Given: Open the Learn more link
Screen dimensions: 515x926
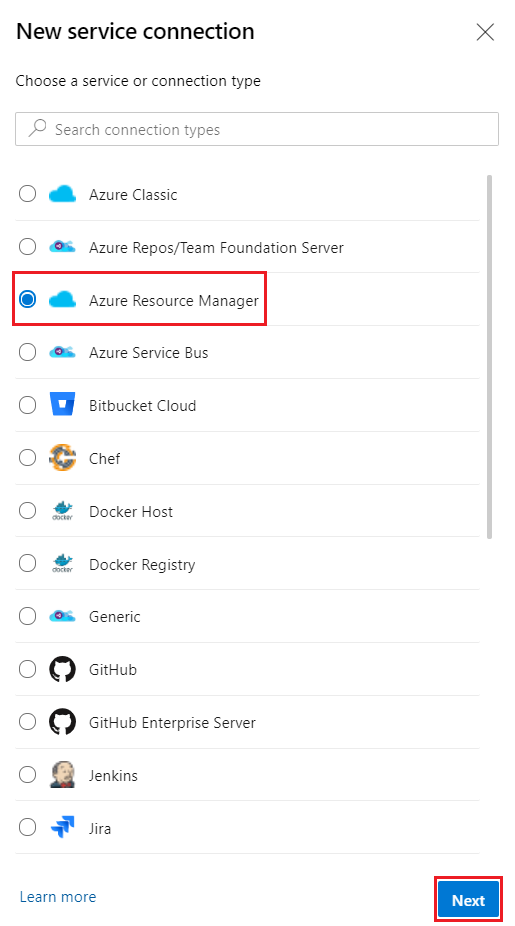Looking at the screenshot, I should point(58,897).
